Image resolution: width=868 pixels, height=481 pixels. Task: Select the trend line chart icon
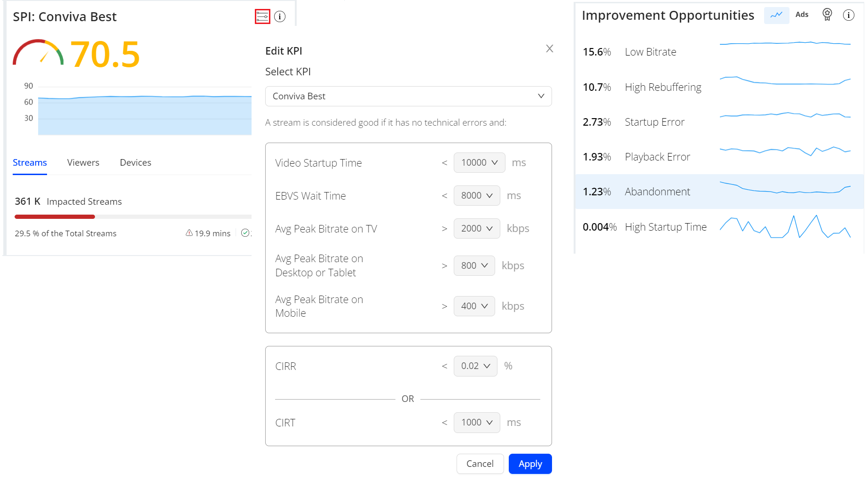click(x=776, y=15)
